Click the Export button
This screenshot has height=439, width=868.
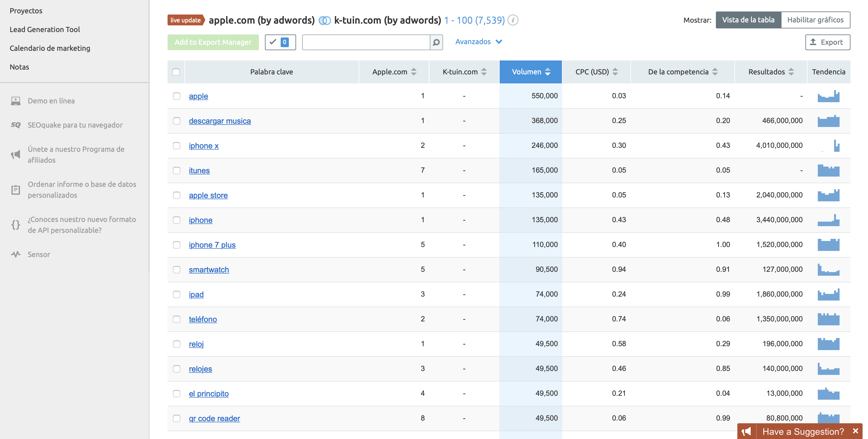click(x=827, y=42)
